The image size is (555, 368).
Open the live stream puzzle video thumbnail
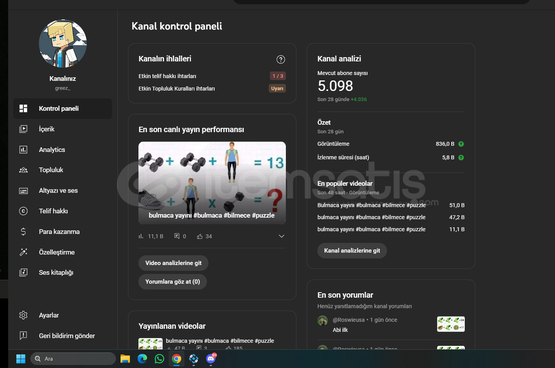(212, 183)
